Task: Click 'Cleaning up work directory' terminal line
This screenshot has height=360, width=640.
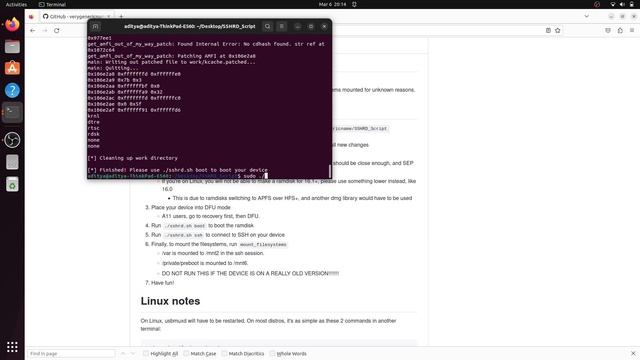Action: pyautogui.click(x=133, y=158)
